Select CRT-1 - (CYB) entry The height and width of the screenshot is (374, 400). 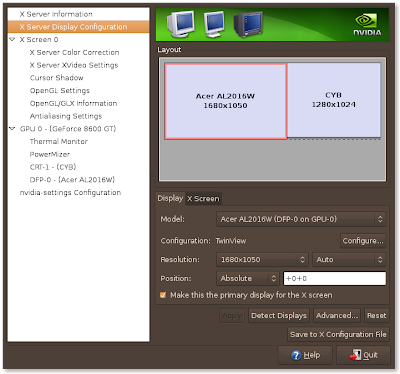click(53, 167)
